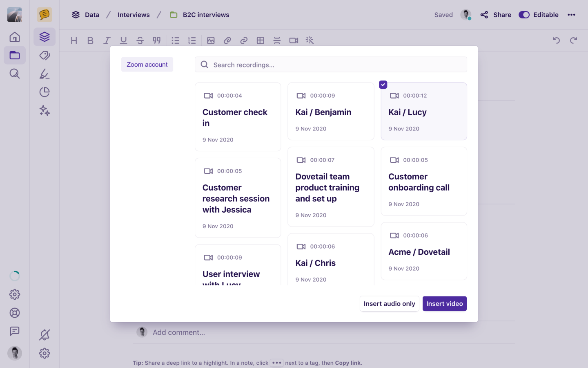Insert a horizontal divider from toolbar

(x=277, y=40)
